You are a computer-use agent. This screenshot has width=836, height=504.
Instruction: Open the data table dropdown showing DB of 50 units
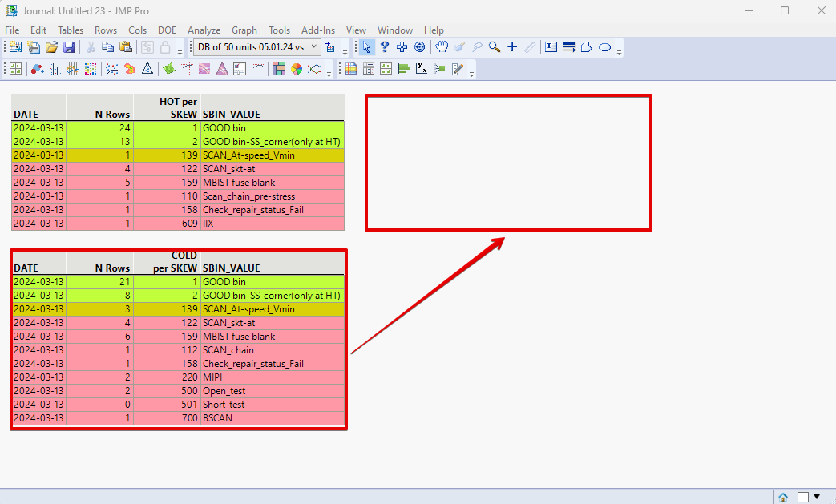313,46
